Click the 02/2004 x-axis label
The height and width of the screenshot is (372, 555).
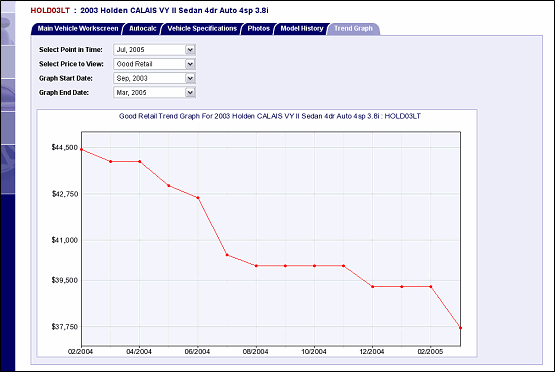click(80, 352)
